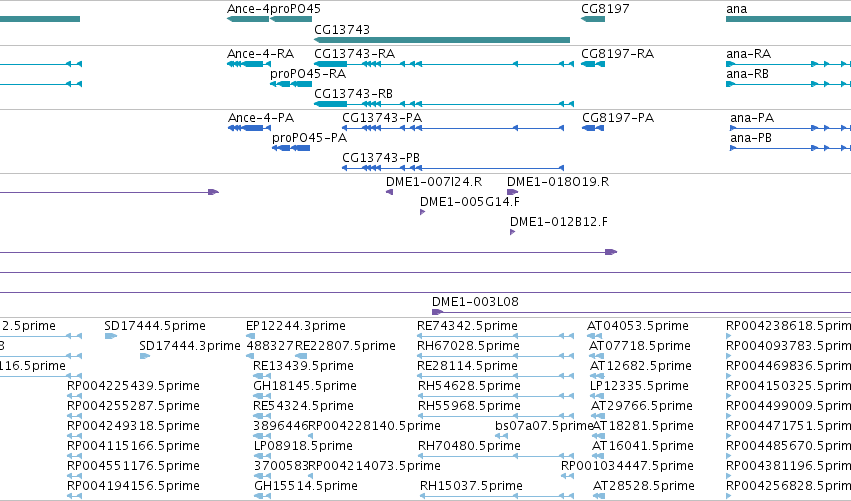Select EST bs07a07.5prime
This screenshot has height=501, width=851.
coord(501,437)
